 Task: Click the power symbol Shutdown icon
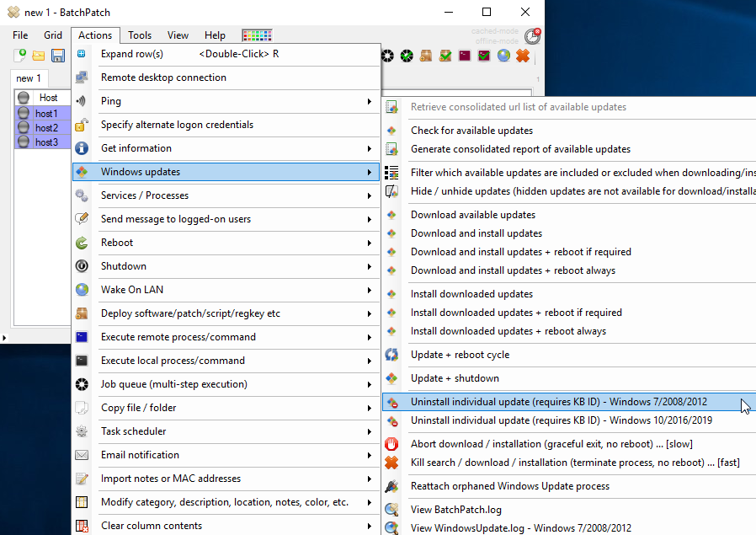click(x=82, y=266)
